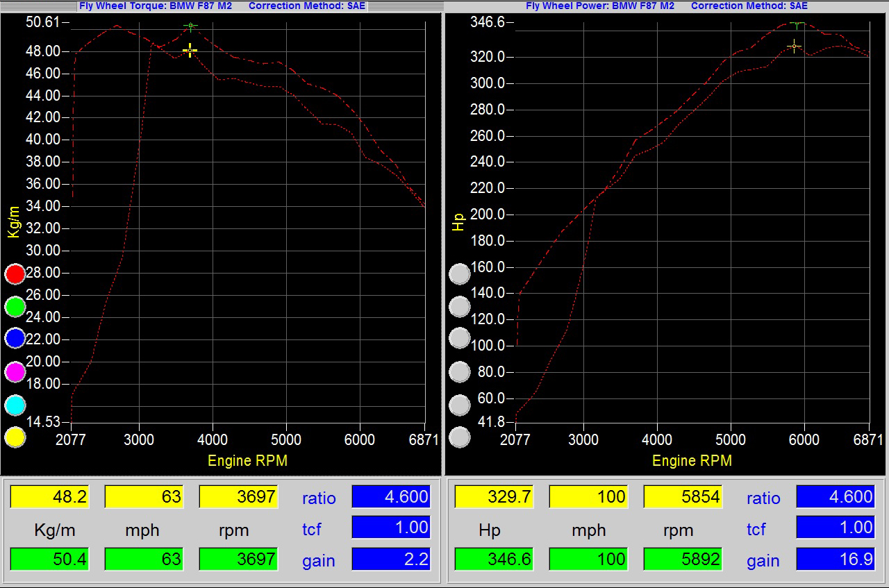Image resolution: width=889 pixels, height=588 pixels.
Task: Click the blue gain label in power panel
Action: tap(763, 561)
